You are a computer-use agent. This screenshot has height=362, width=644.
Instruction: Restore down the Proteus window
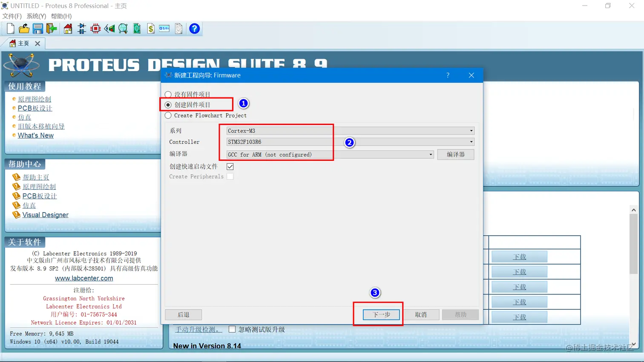point(608,6)
